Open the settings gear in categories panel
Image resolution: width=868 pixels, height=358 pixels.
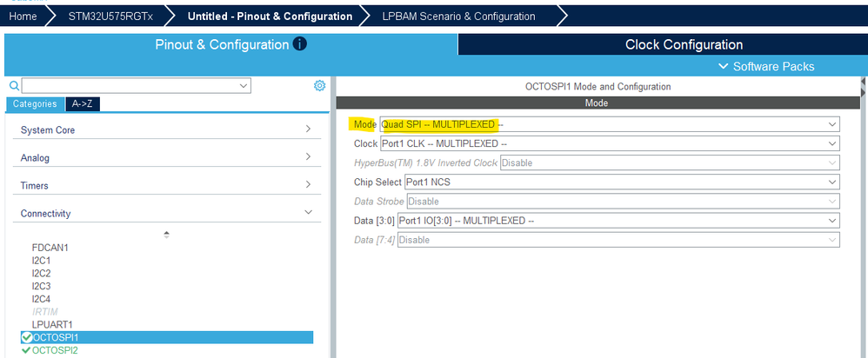pos(319,86)
